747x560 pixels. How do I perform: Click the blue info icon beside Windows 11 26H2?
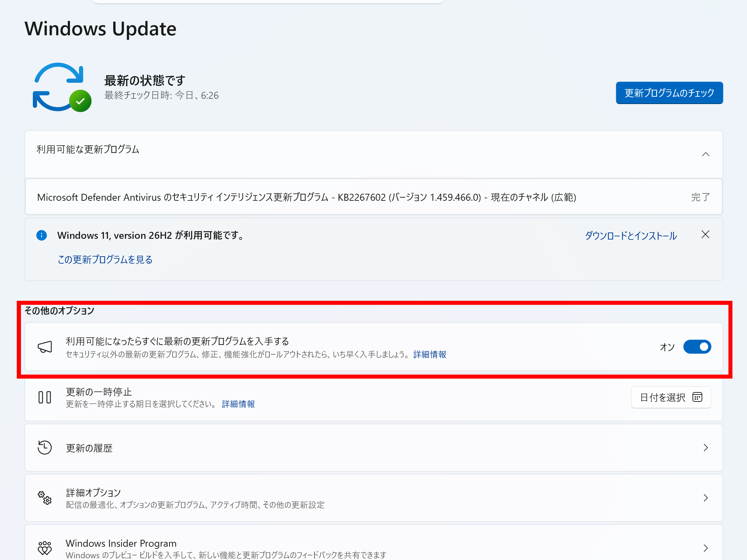point(42,235)
